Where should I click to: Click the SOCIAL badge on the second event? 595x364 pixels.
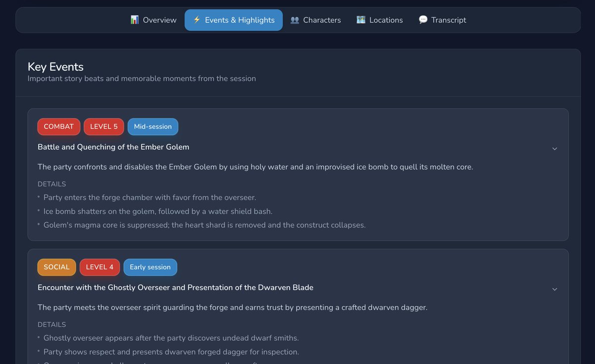(x=57, y=267)
